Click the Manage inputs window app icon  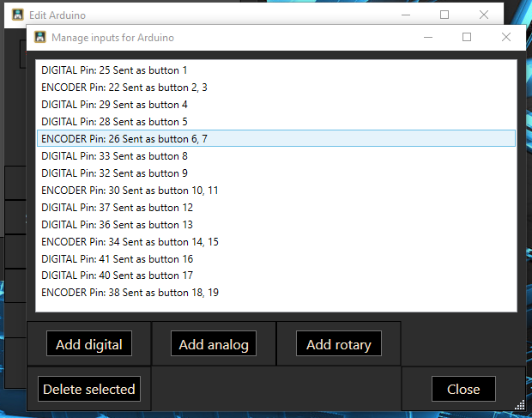click(x=40, y=37)
